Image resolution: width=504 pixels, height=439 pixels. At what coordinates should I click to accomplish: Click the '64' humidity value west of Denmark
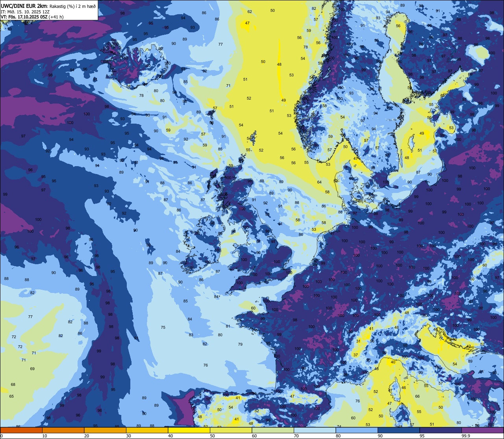(x=319, y=182)
